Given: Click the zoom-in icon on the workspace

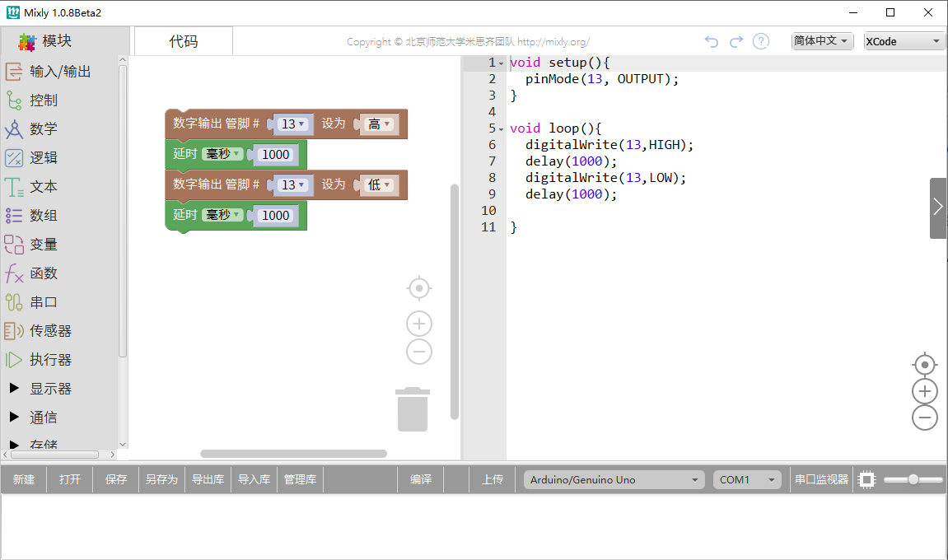Looking at the screenshot, I should (418, 324).
